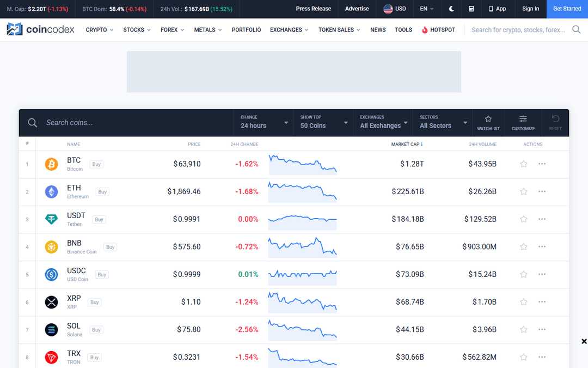Expand the Change 24 hours dropdown
This screenshot has width=588, height=368.
tap(264, 123)
